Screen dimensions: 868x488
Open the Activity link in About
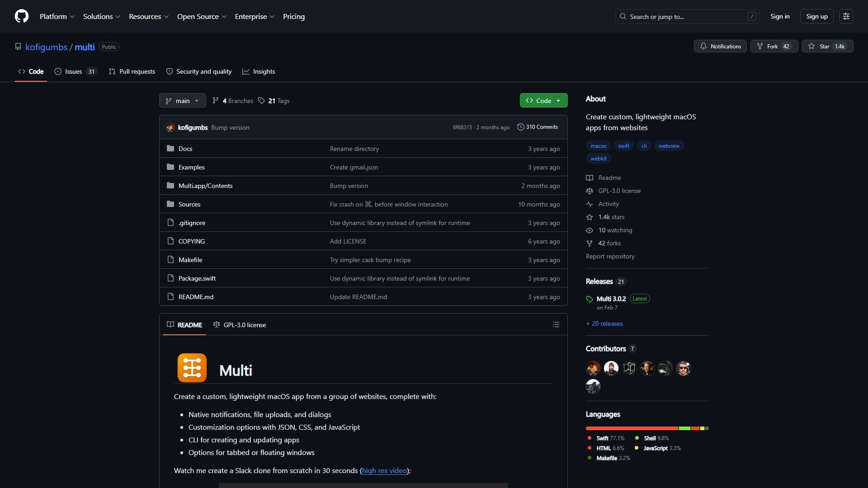(x=609, y=204)
